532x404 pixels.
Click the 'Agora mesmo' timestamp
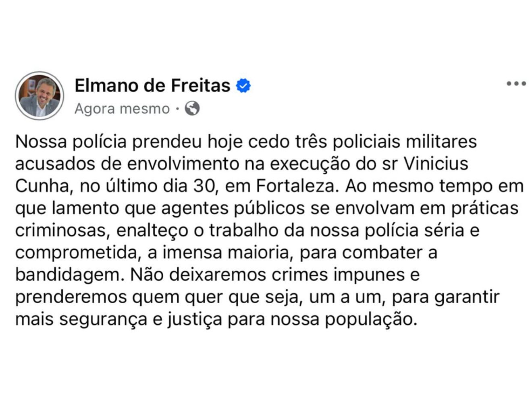click(122, 109)
